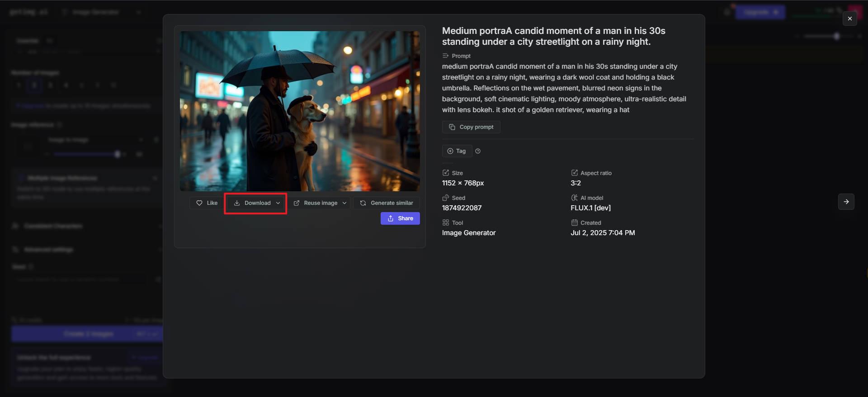Click the AI model icon
868x397 pixels.
click(575, 198)
